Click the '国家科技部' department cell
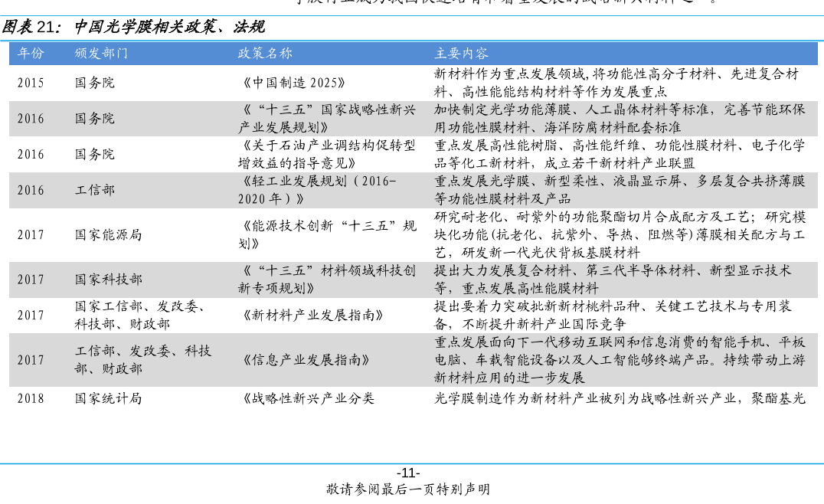Viewport: 824px width, 504px height. tap(108, 279)
